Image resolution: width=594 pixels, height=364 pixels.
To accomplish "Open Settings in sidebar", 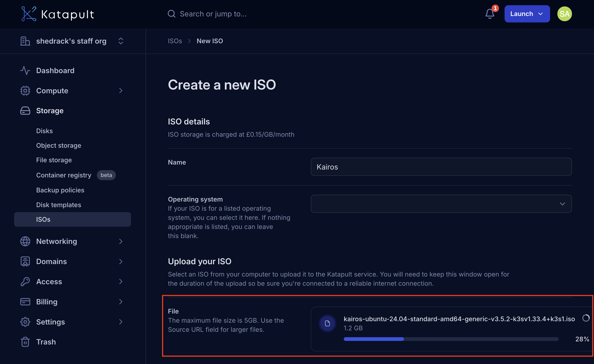I will pyautogui.click(x=50, y=322).
